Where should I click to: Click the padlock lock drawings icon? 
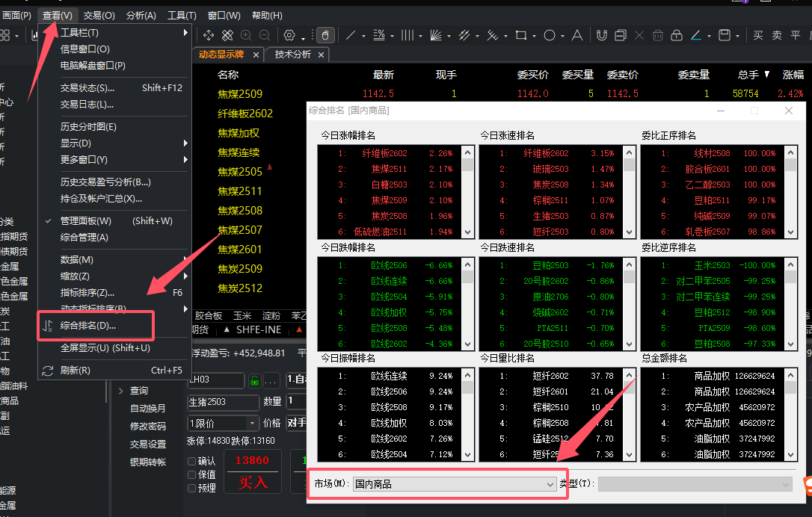677,35
